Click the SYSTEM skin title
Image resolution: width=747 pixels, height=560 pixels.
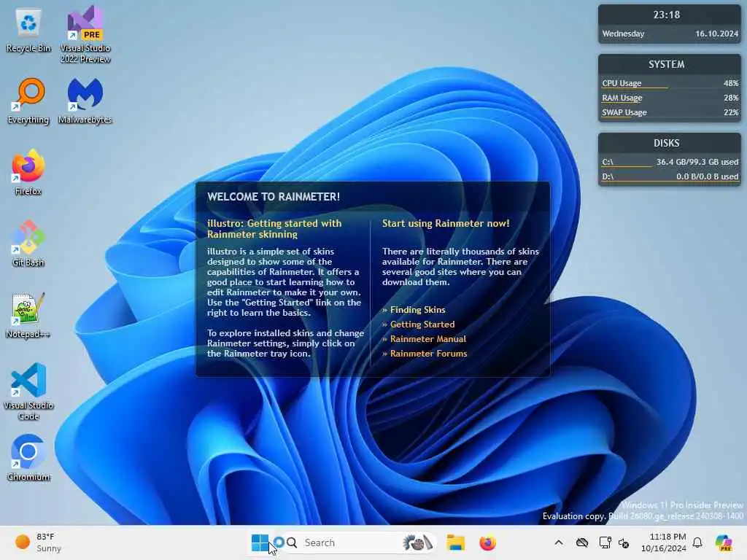pos(667,64)
